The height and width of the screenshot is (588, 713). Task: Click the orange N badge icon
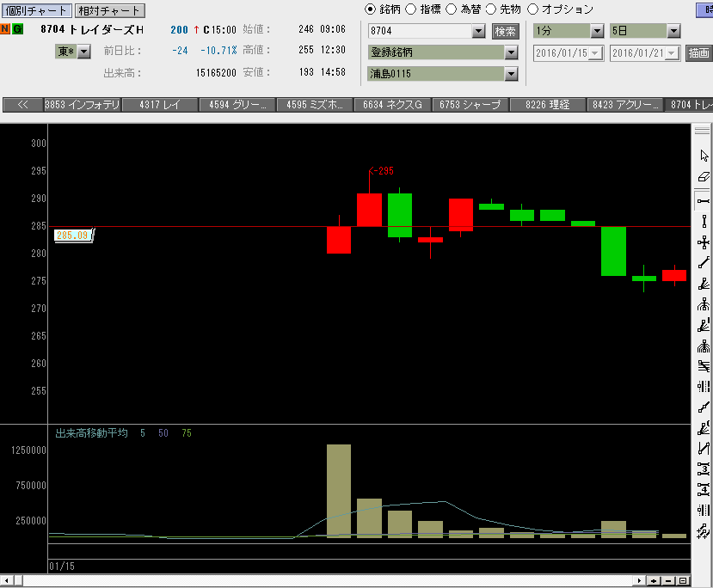click(x=5, y=29)
